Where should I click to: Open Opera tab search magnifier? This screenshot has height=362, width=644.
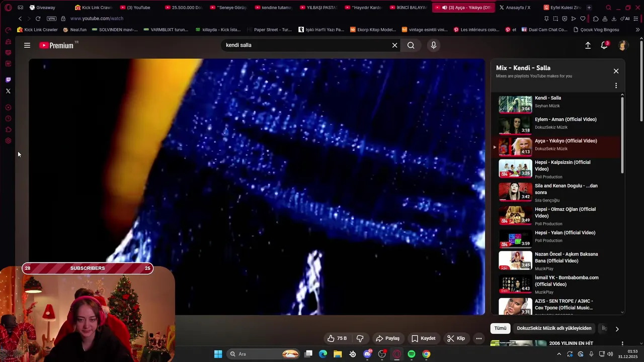[608, 8]
